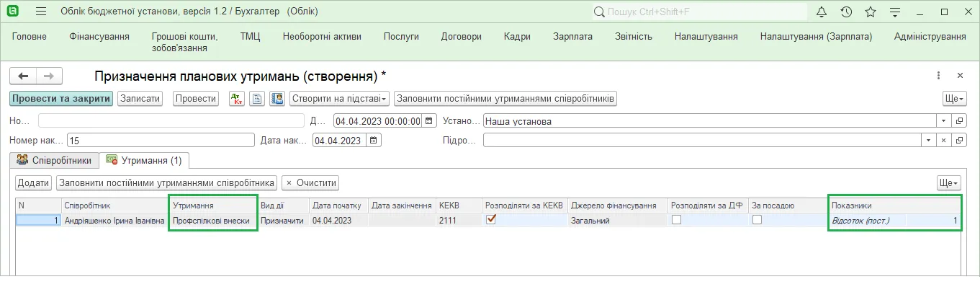This screenshot has width=980, height=287.
Task: Open the table's Ще menu
Action: [949, 183]
